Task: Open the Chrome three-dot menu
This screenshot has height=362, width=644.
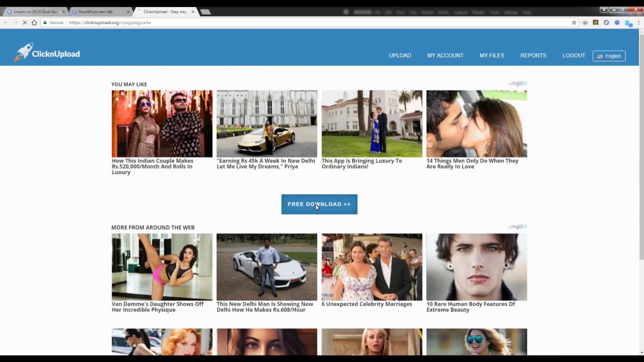Action: tap(639, 23)
